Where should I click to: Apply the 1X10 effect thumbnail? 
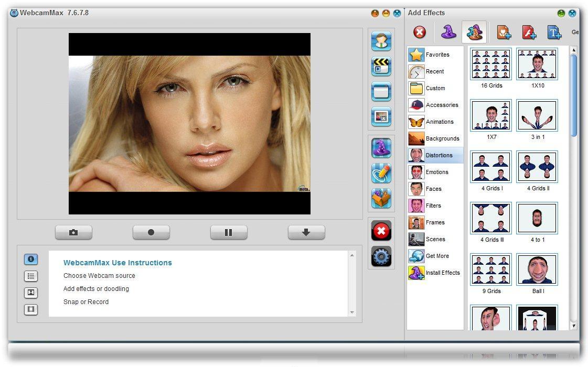537,64
